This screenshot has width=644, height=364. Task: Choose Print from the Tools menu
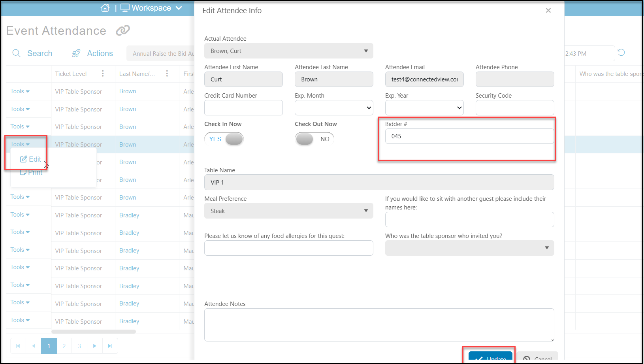(x=31, y=172)
